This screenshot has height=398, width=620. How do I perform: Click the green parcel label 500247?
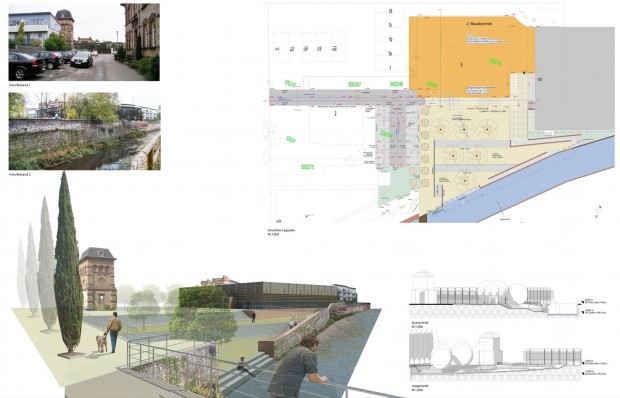pyautogui.click(x=354, y=85)
